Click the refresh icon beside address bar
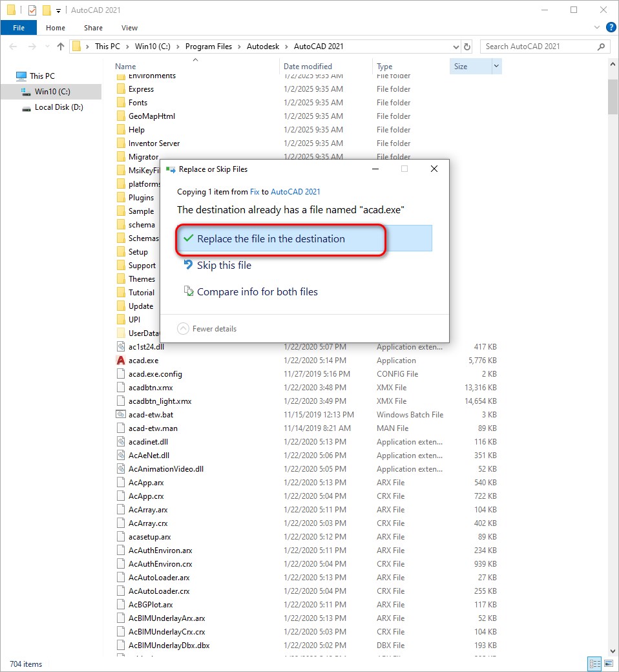Image resolution: width=619 pixels, height=672 pixels. click(467, 47)
